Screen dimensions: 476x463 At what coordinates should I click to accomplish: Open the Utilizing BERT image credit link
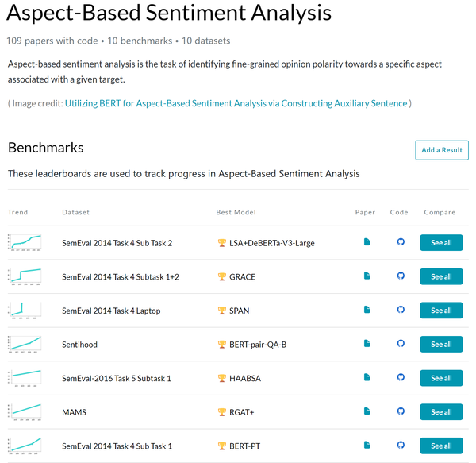click(x=236, y=103)
